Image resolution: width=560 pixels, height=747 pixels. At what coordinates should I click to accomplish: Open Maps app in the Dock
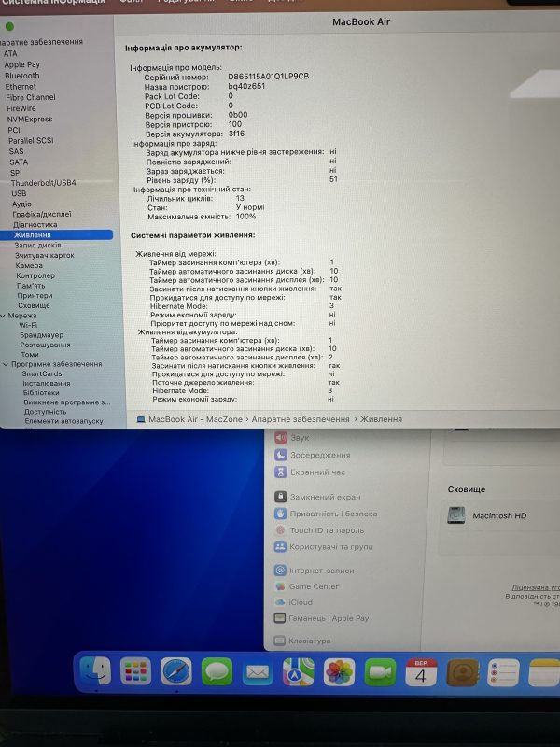pos(299,672)
